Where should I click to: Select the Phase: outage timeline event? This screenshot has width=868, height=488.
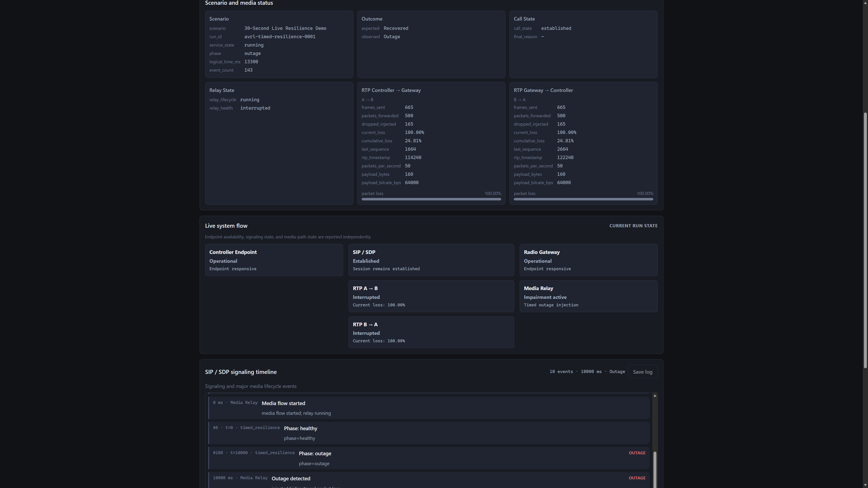click(x=429, y=458)
